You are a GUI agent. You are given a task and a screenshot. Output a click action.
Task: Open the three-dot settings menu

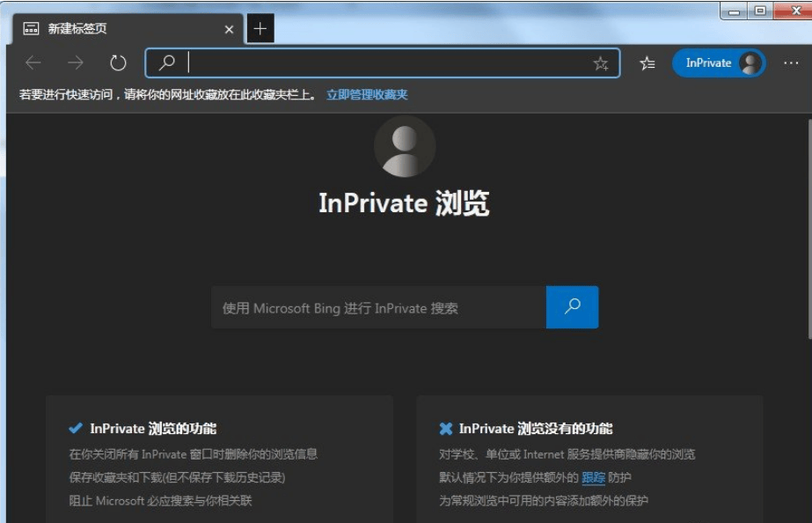pyautogui.click(x=791, y=63)
